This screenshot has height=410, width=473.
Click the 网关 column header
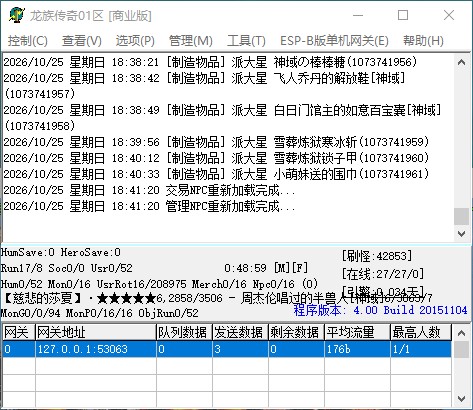click(x=19, y=332)
